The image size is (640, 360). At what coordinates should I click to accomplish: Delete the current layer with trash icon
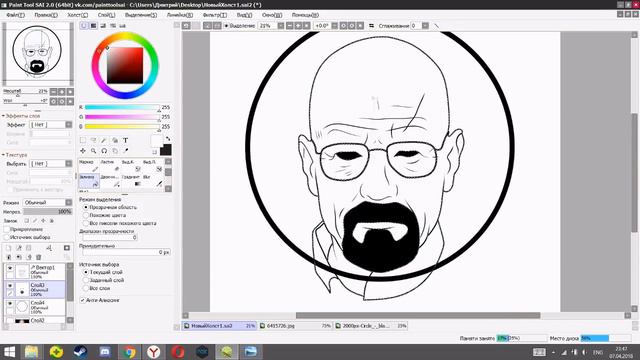(39, 257)
